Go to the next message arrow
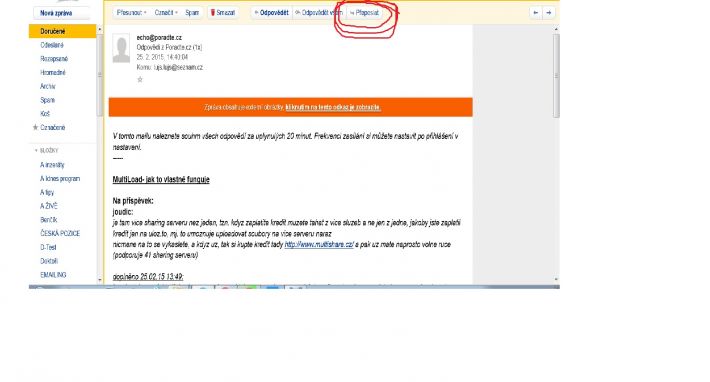 tap(549, 13)
